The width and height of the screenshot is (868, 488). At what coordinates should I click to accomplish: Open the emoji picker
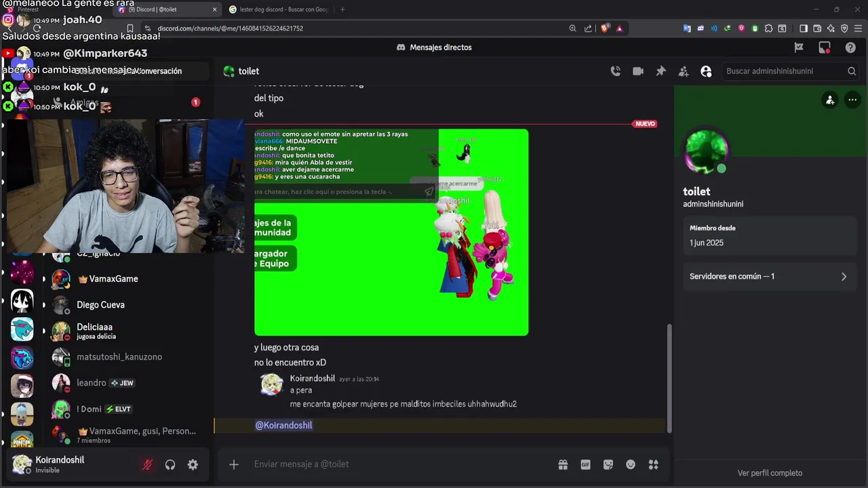tap(631, 464)
